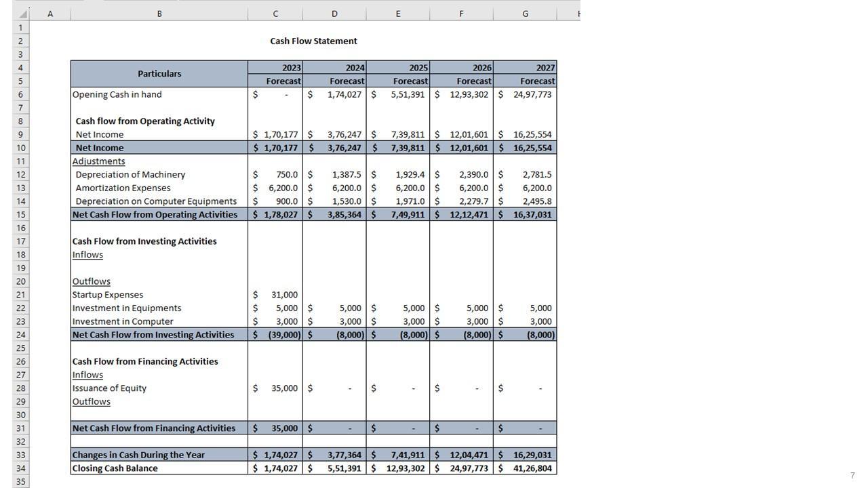Screen dimensions: 868x488
Task: Select the column A header
Action: tap(50, 14)
